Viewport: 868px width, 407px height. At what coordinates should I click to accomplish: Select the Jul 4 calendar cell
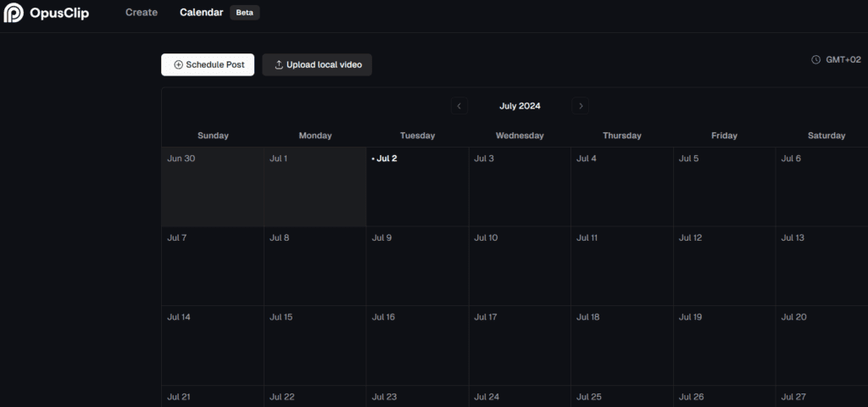click(x=621, y=187)
